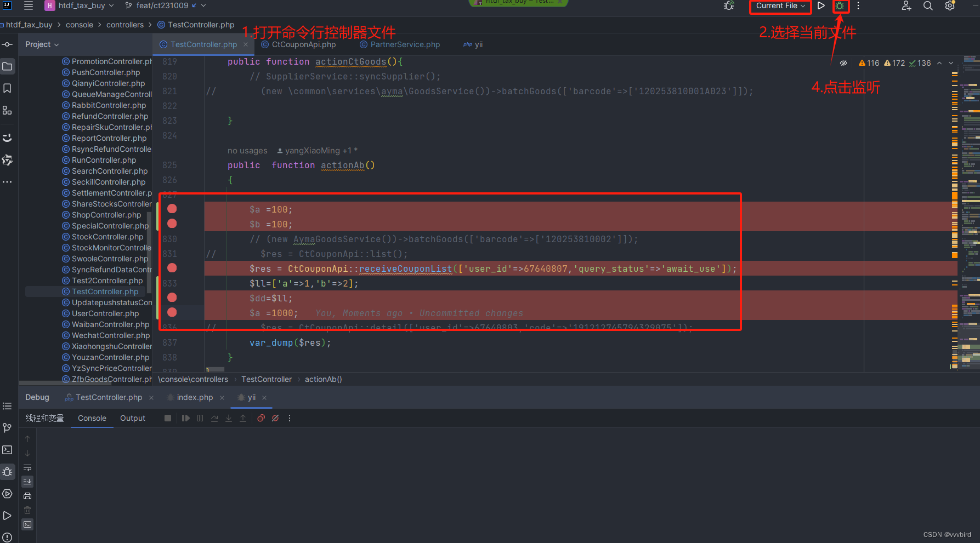Open Run tool window
This screenshot has width=980, height=543.
pyautogui.click(x=7, y=516)
